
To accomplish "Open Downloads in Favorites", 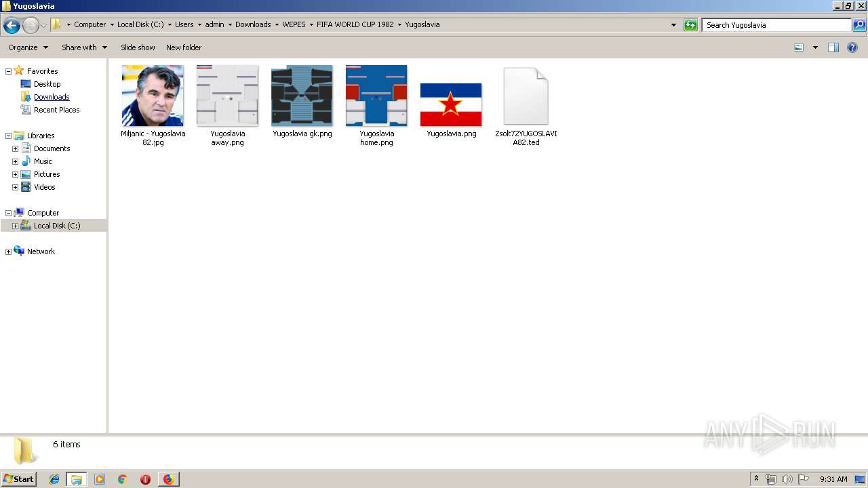I will [52, 97].
